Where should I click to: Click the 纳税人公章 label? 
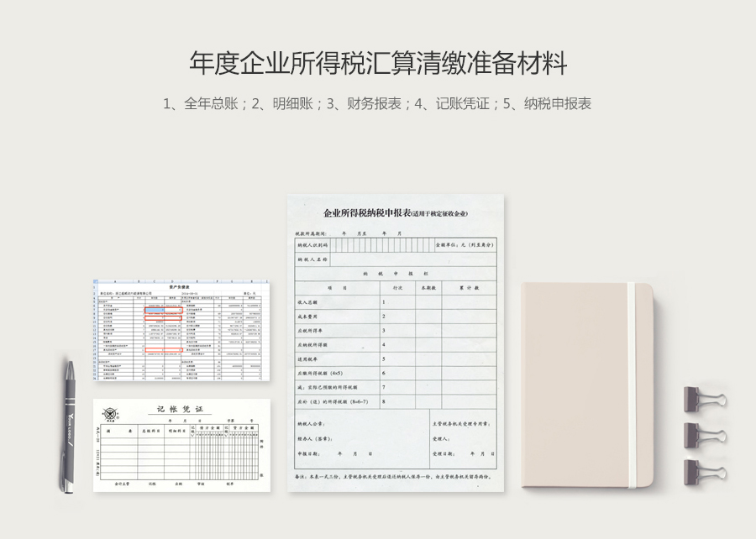coord(311,424)
